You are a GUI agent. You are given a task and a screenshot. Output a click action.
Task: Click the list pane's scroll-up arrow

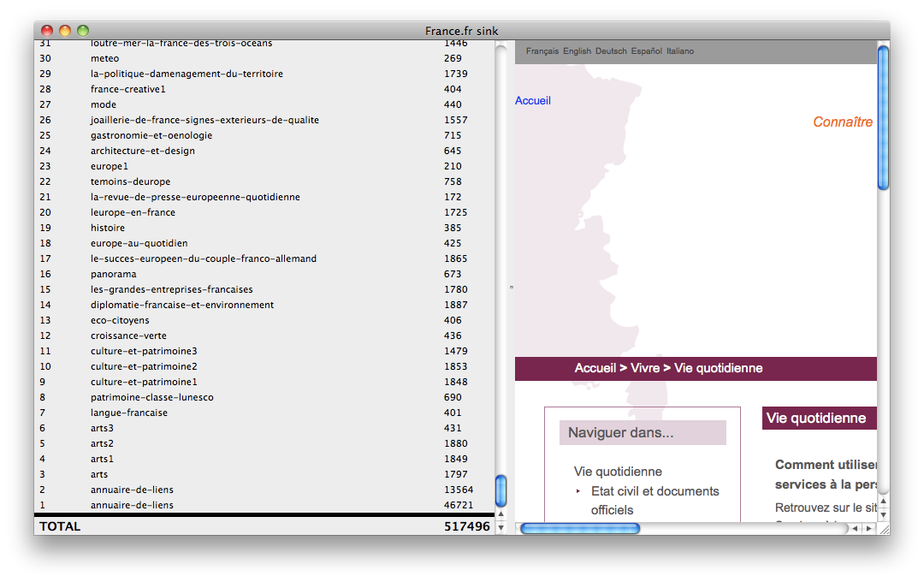pyautogui.click(x=501, y=514)
